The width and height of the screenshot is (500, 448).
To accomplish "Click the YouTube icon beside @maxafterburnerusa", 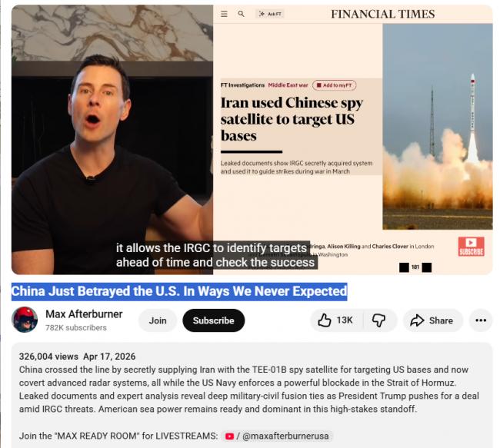I will 229,436.
